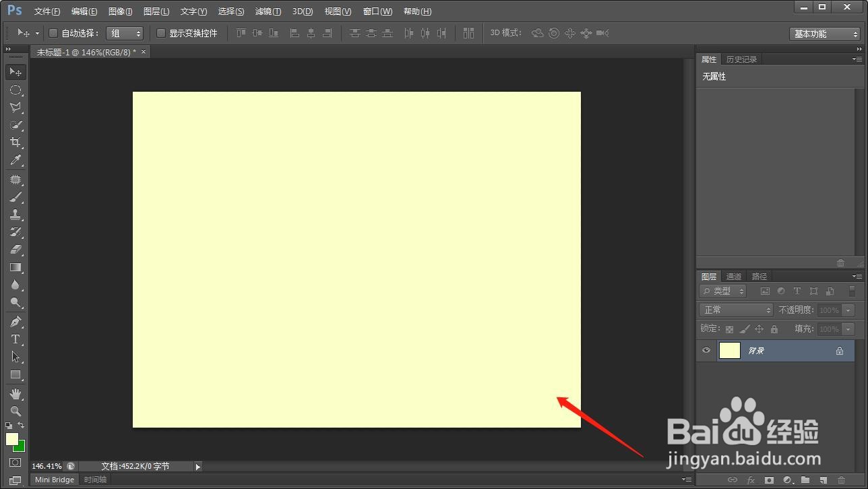Toggle lock position icon

pos(759,329)
